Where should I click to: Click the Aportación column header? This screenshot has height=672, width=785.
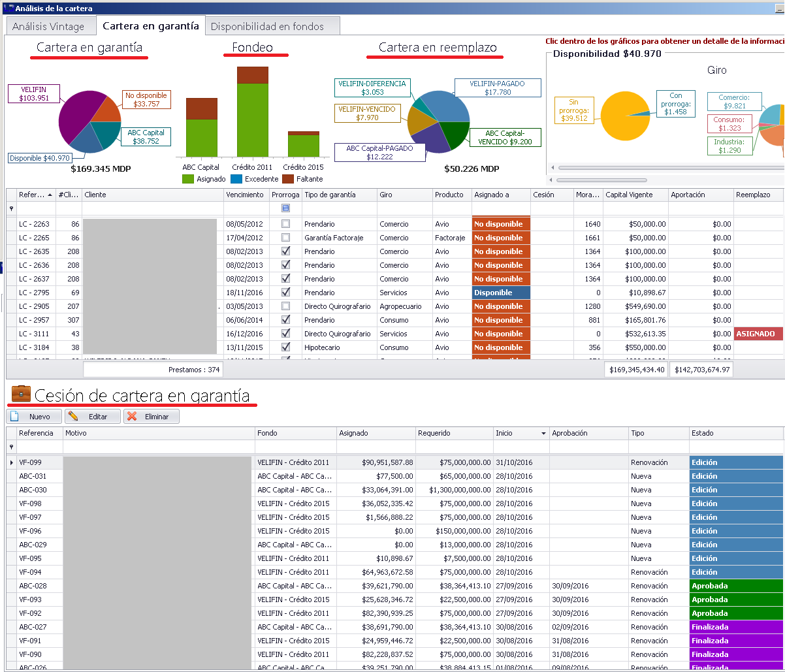click(x=701, y=195)
